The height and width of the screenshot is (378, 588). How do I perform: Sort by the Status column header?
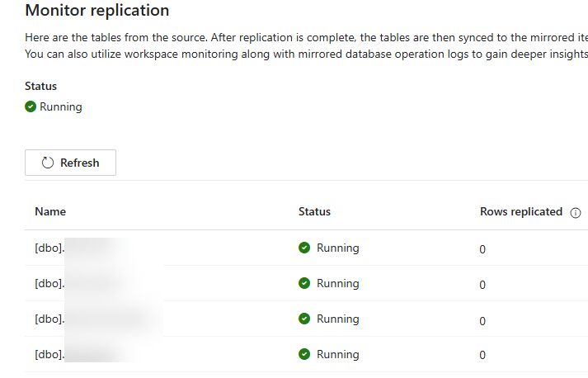click(314, 211)
